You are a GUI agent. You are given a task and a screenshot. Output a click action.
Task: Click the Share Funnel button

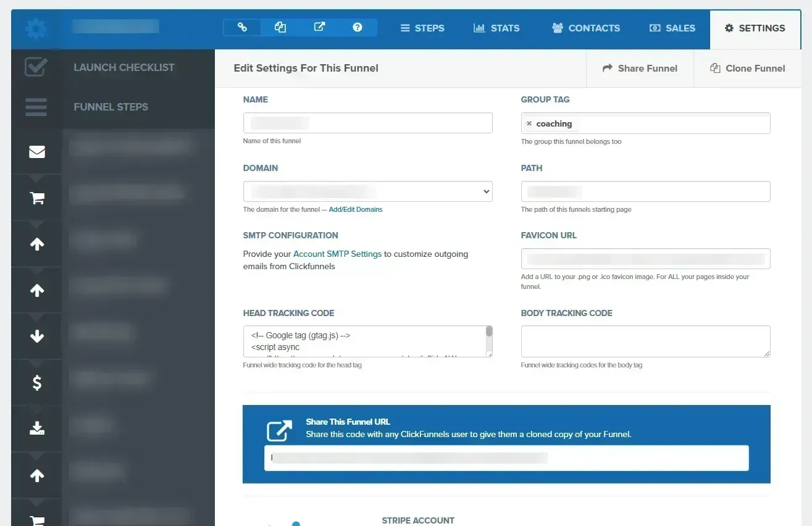[640, 69]
